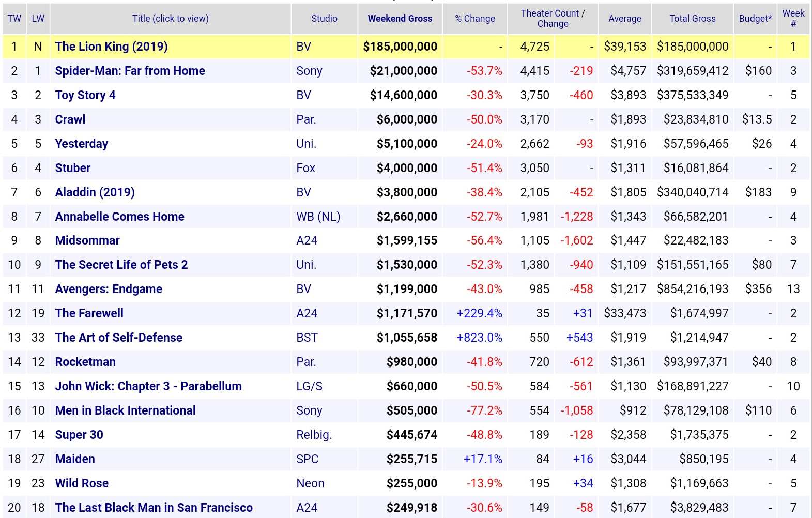The image size is (812, 518).
Task: Sort by Title (click to view) header
Action: pos(171,19)
